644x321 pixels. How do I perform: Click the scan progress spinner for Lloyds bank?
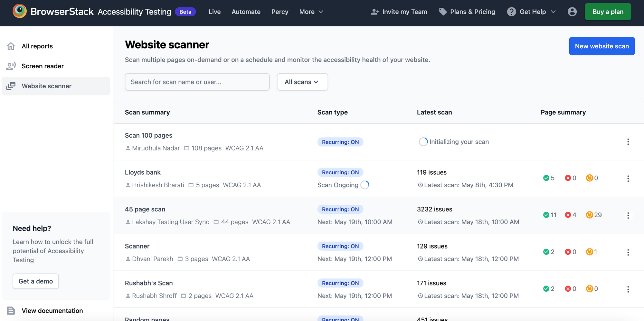(365, 185)
